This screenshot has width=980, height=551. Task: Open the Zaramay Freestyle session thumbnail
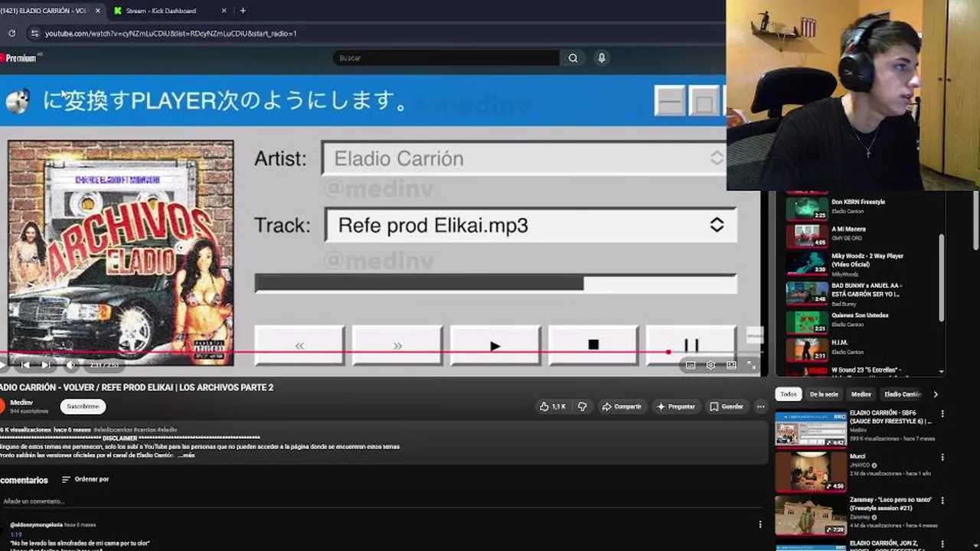coord(809,514)
